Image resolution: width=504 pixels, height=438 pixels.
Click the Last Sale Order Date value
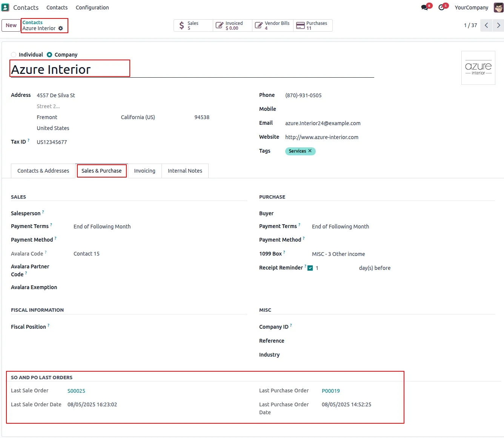pos(92,404)
